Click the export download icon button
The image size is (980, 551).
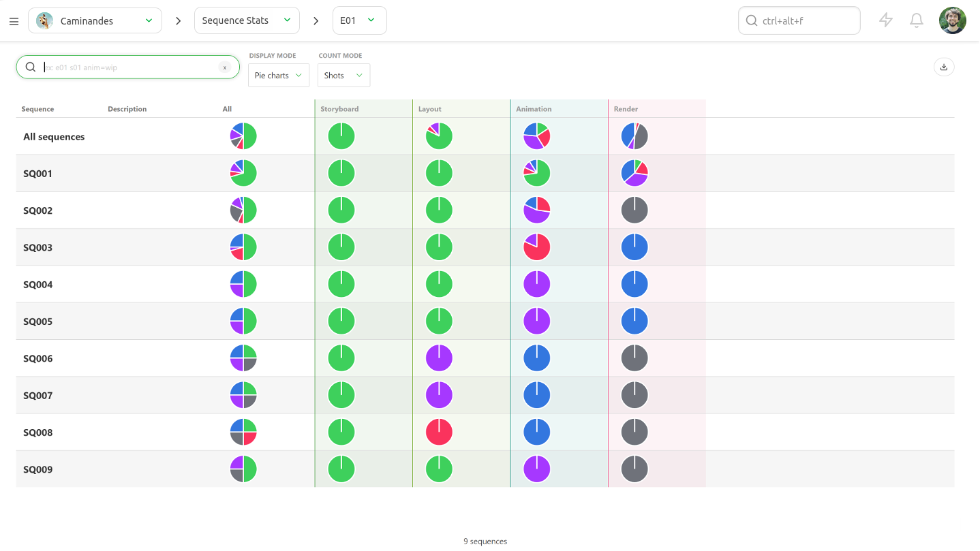pyautogui.click(x=944, y=67)
